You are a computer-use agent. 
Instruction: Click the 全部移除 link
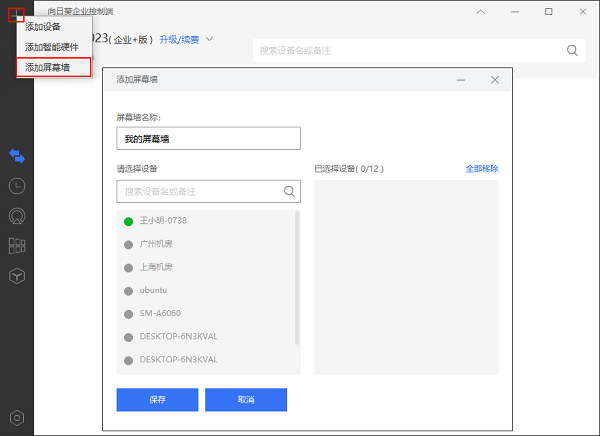click(481, 169)
